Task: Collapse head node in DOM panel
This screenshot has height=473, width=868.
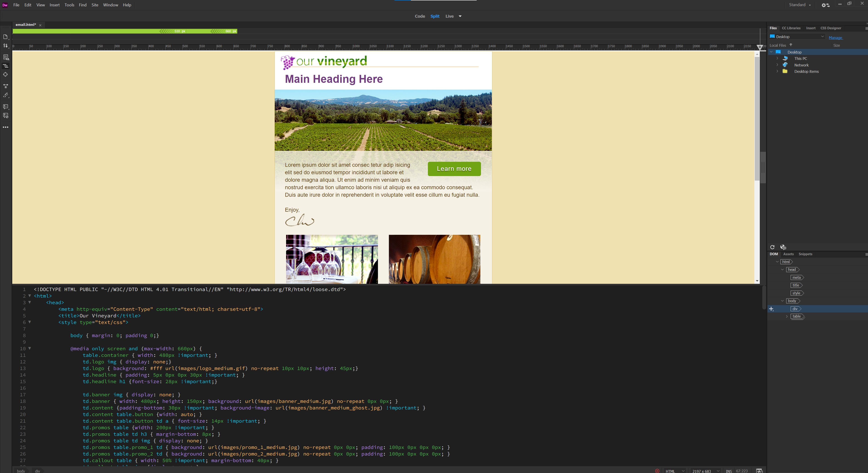Action: (x=782, y=270)
